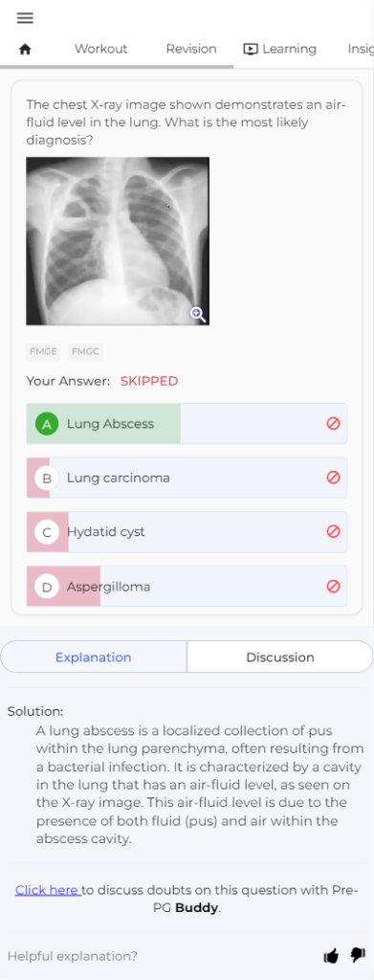Select option B Lung carcinoma
Screen dimensions: 374x980
pos(187,479)
